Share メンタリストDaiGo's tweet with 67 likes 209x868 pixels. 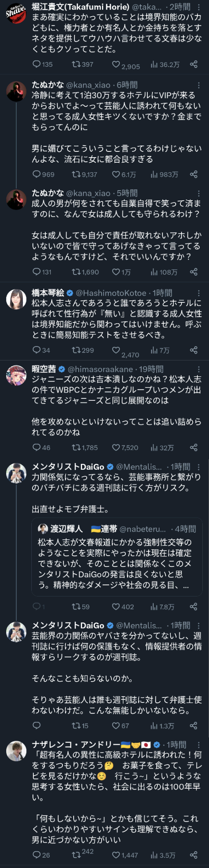[194, 726]
